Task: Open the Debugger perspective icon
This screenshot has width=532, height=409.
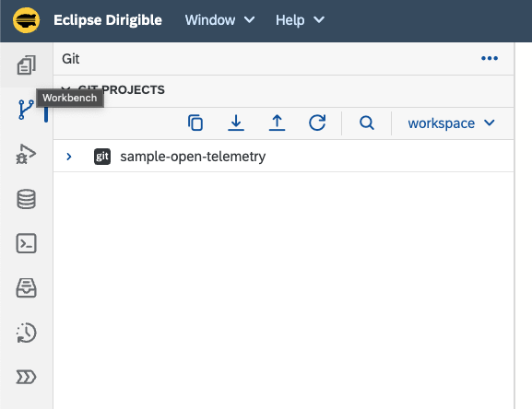Action: [26, 154]
